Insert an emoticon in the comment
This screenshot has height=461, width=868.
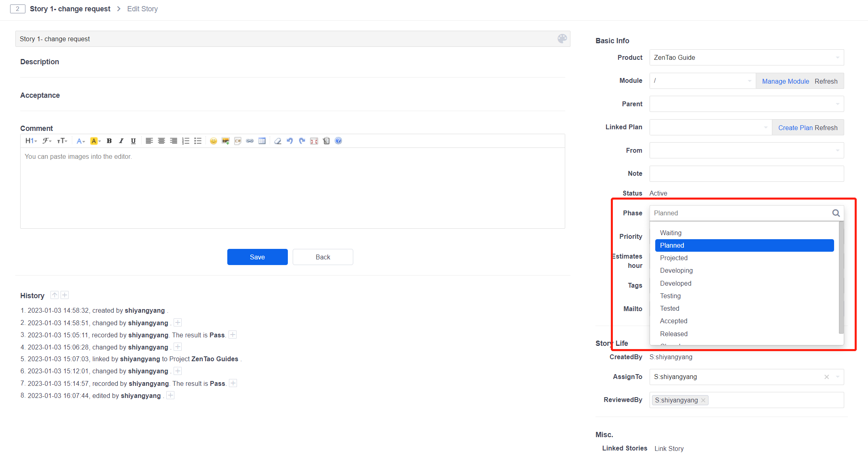coord(214,141)
